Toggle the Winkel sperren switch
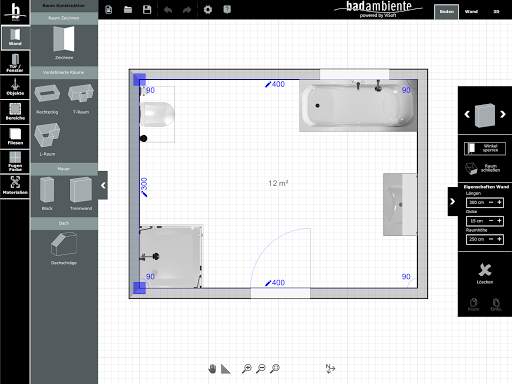Viewport: 512px width, 384px height. pos(484,148)
